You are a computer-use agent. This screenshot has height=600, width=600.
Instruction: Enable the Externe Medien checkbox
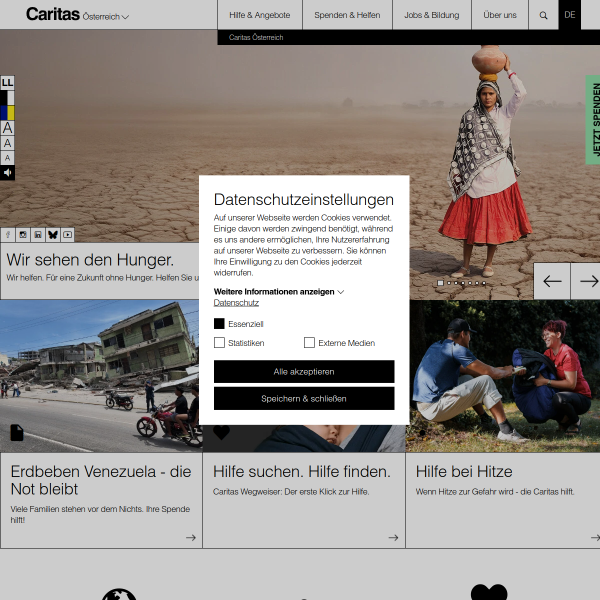tap(309, 342)
